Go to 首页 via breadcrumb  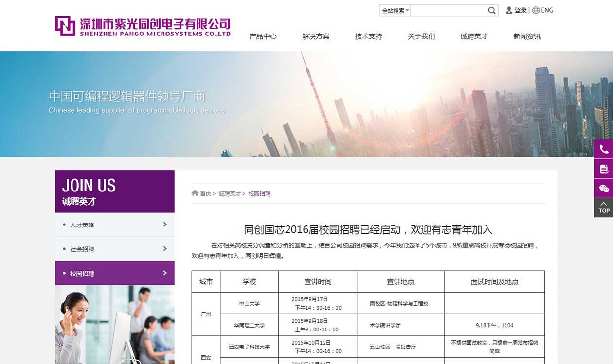[x=205, y=193]
